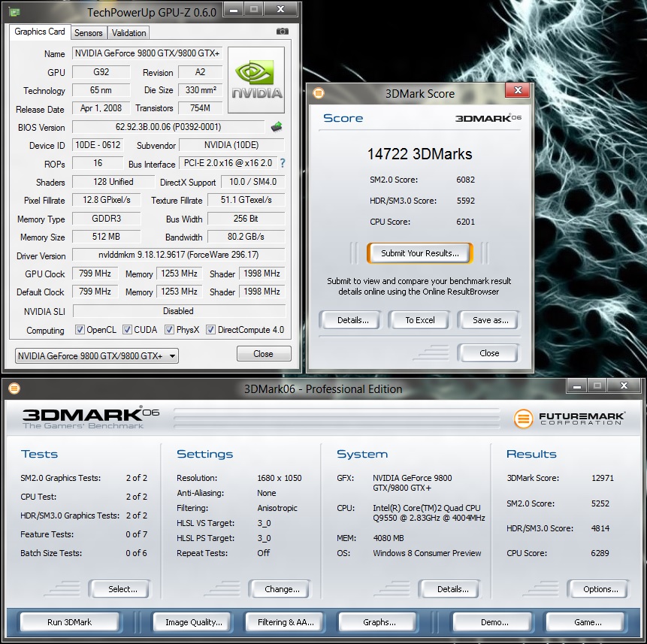Click the Graphs button
Image resolution: width=647 pixels, height=644 pixels.
click(x=379, y=622)
